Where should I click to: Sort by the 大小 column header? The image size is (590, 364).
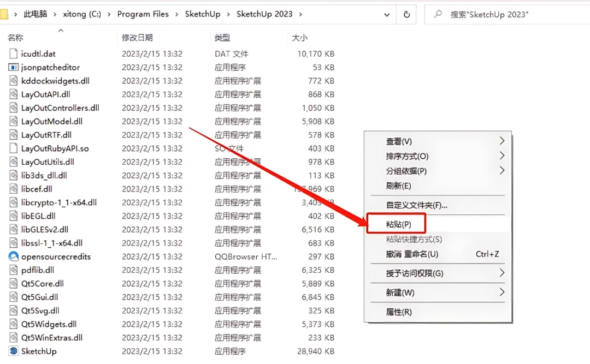299,38
